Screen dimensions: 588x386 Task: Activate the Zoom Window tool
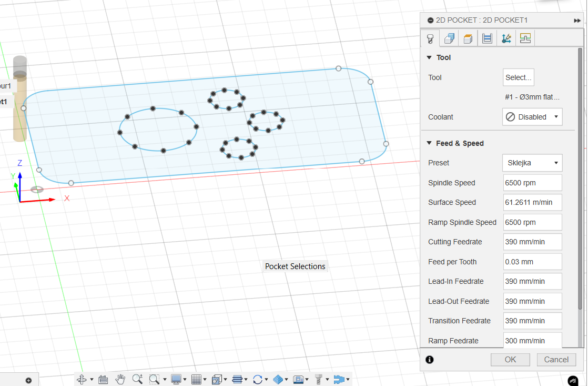154,379
